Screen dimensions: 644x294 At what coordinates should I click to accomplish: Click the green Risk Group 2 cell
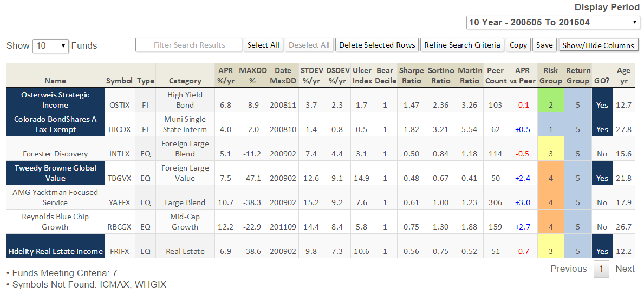tap(550, 105)
